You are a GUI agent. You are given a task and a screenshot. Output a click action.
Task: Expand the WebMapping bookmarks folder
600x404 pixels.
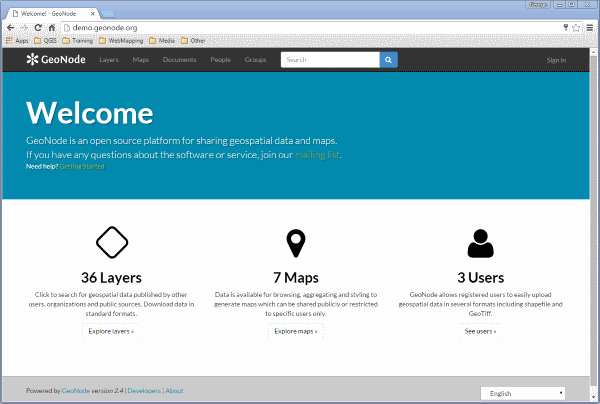(121, 41)
